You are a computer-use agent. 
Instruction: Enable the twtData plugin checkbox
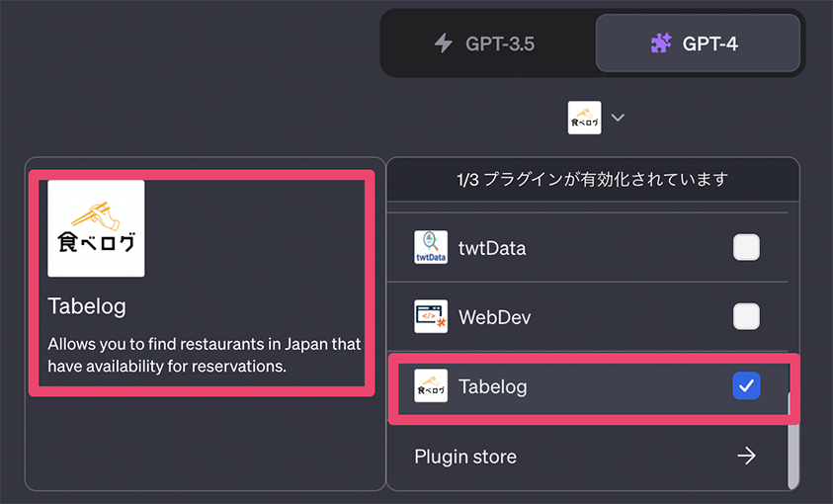(746, 247)
